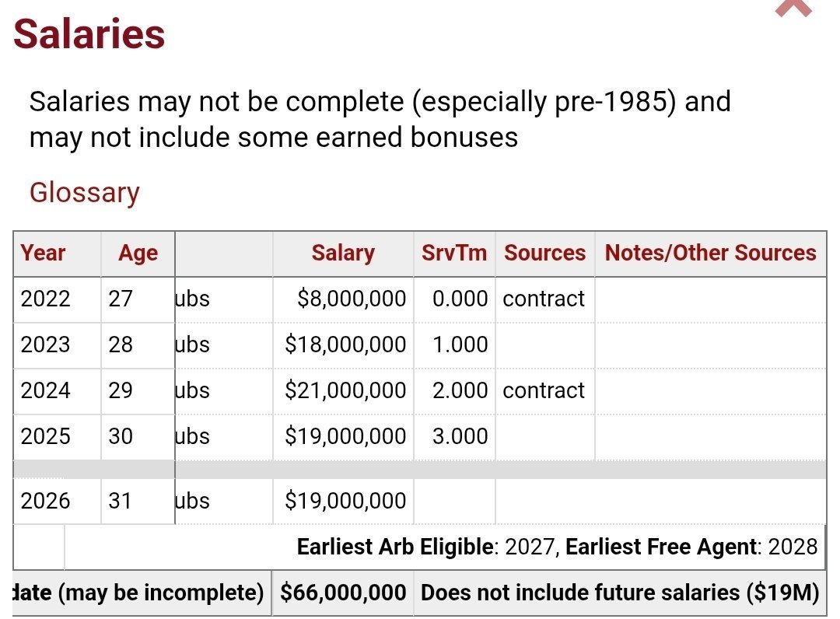The width and height of the screenshot is (840, 619).
Task: Select the Notes/Other Sources column header
Action: (x=710, y=253)
